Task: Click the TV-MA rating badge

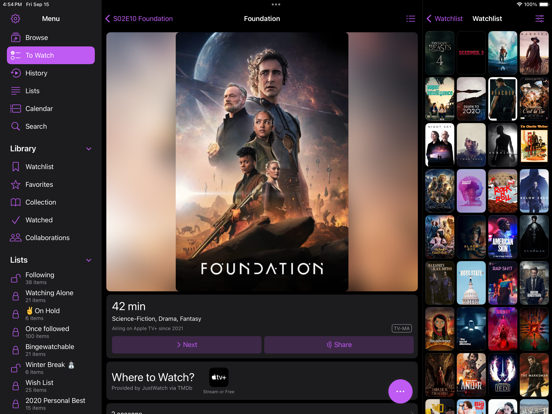Action: [x=401, y=328]
